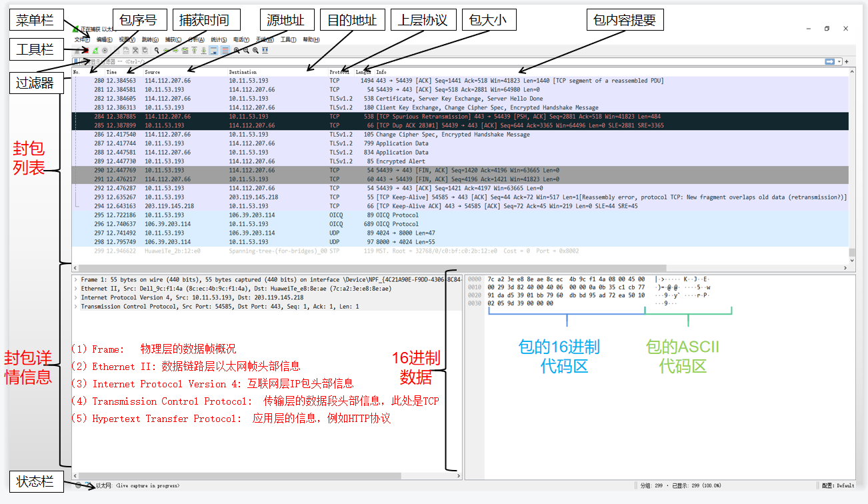Expand the Ethernet II header details
The width and height of the screenshot is (868, 504).
[x=76, y=289]
